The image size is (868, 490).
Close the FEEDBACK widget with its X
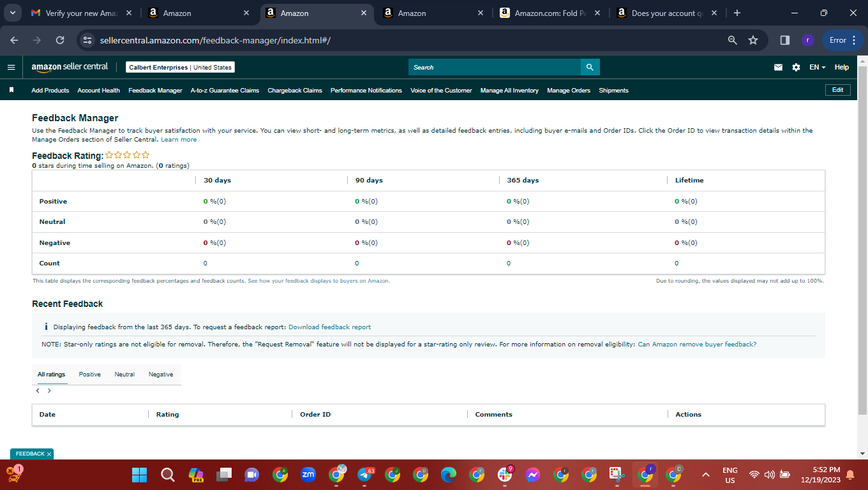[49, 454]
